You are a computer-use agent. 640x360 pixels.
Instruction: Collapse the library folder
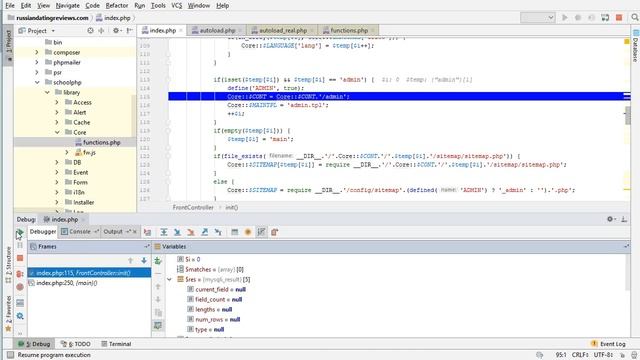[47, 92]
